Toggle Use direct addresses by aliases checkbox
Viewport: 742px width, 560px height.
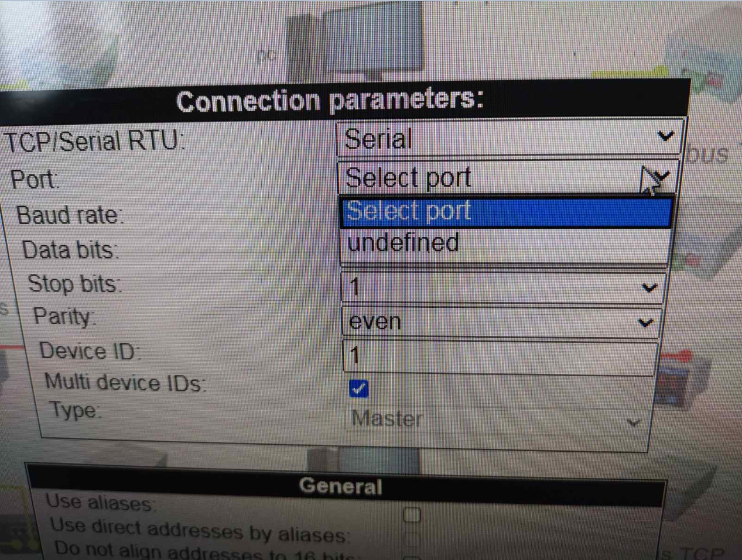412,539
